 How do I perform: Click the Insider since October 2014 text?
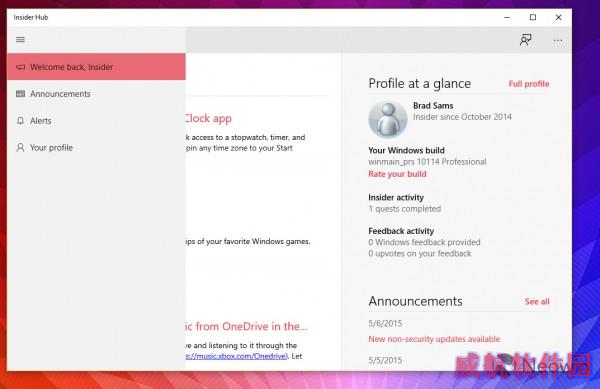pos(462,117)
